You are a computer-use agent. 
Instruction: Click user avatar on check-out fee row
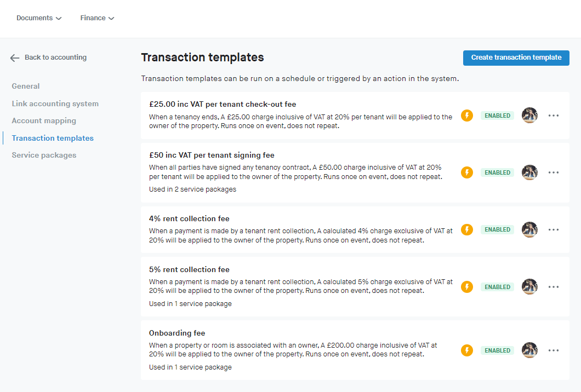click(529, 116)
